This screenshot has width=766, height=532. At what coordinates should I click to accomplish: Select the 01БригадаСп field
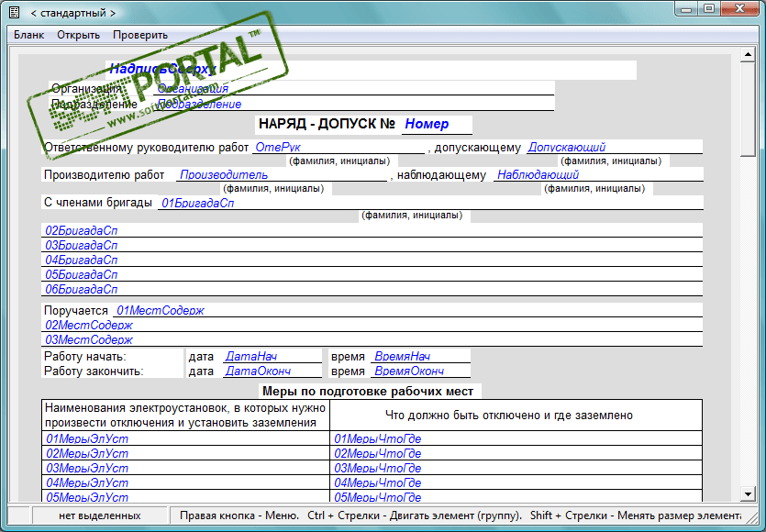pyautogui.click(x=430, y=203)
